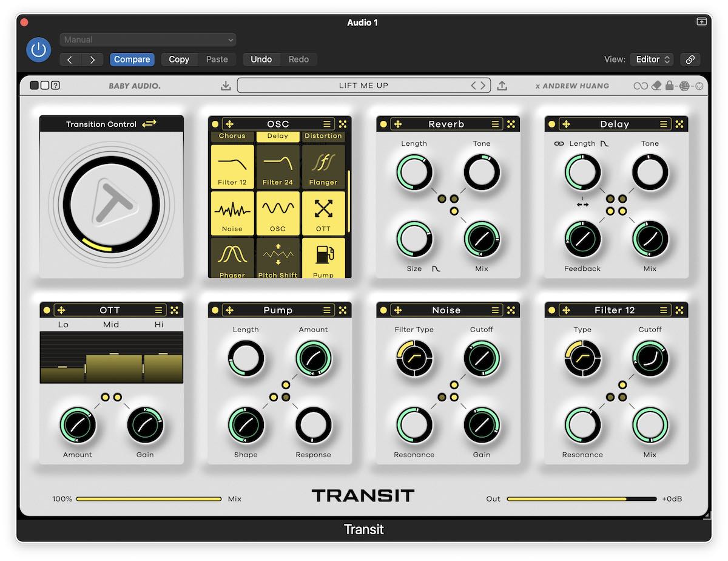
Task: Click the Transition Control swap arrows icon
Action: pos(149,124)
